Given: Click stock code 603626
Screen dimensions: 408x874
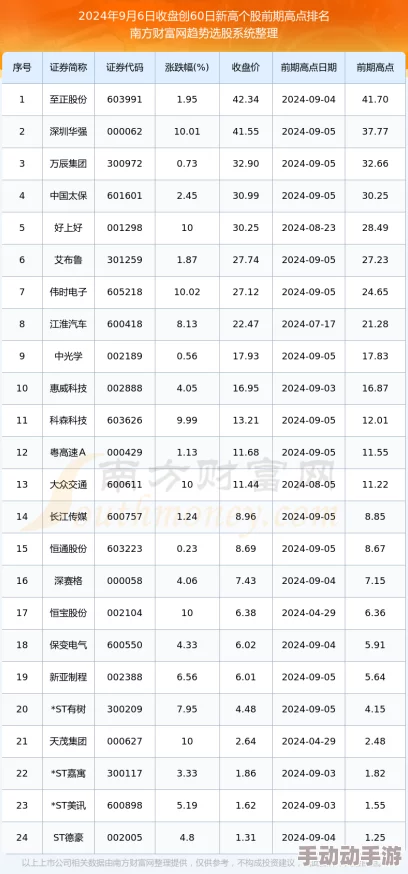Looking at the screenshot, I should pyautogui.click(x=125, y=420).
